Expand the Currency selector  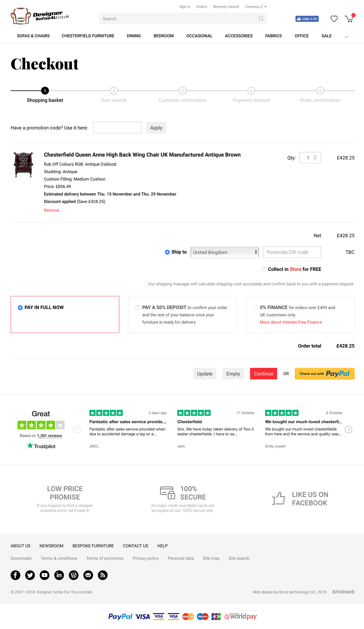[x=256, y=7]
